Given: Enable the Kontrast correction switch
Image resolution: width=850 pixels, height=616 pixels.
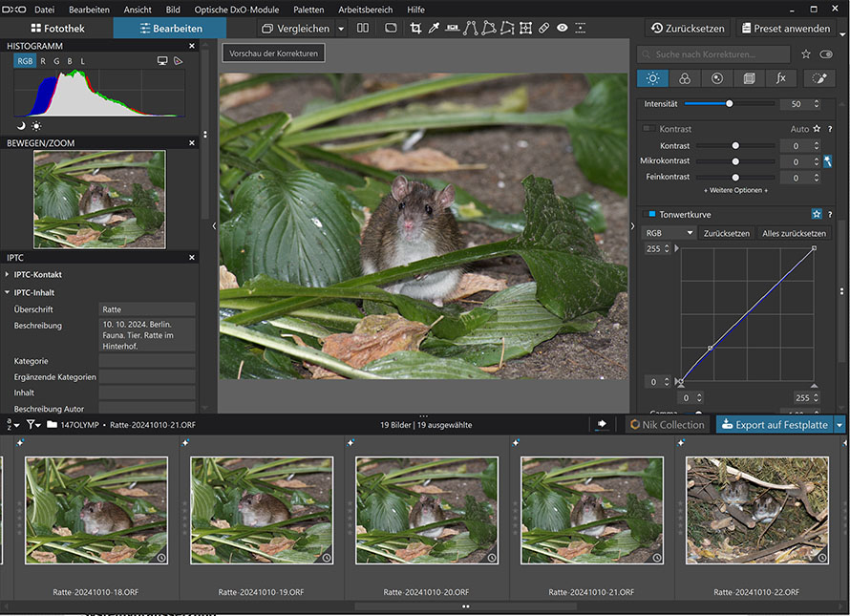Looking at the screenshot, I should point(649,129).
